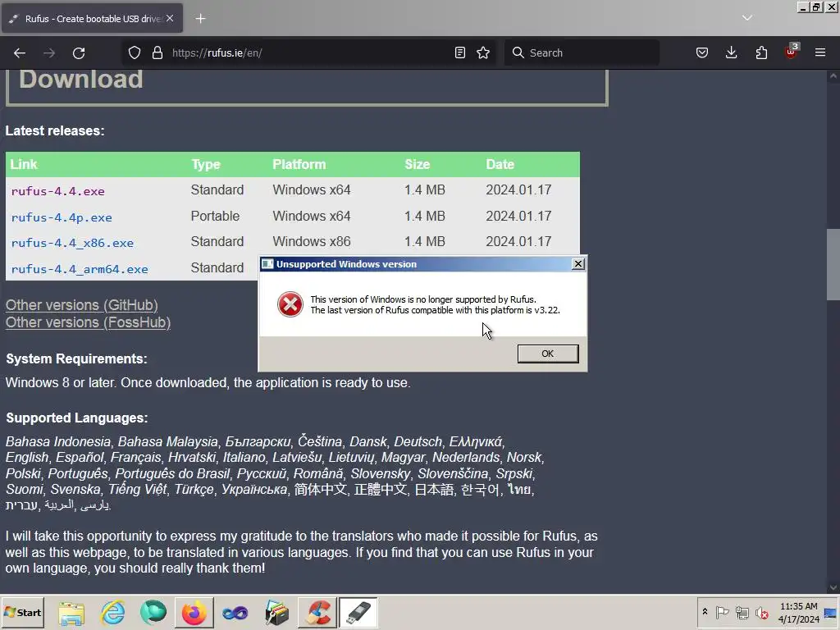Bookmark this page with the star icon
Image resolution: width=840 pixels, height=630 pixels.
483,52
